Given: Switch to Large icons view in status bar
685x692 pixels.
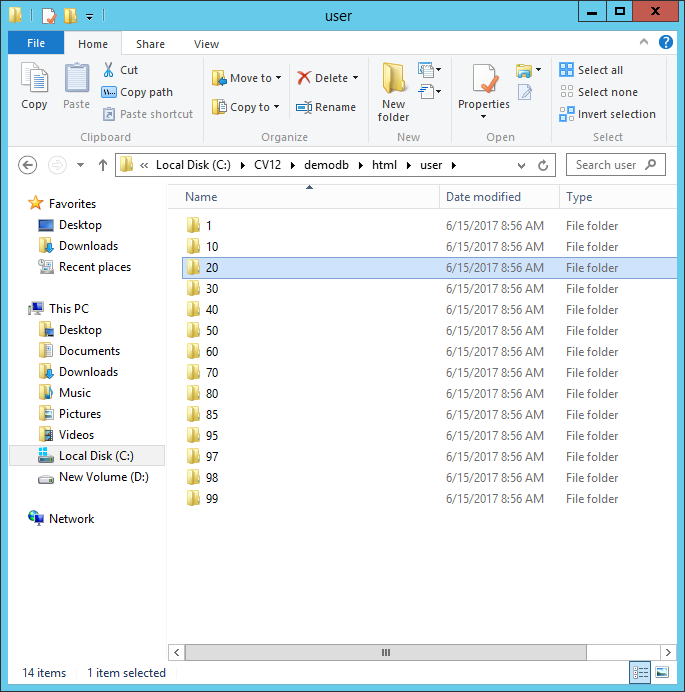Looking at the screenshot, I should [x=662, y=673].
